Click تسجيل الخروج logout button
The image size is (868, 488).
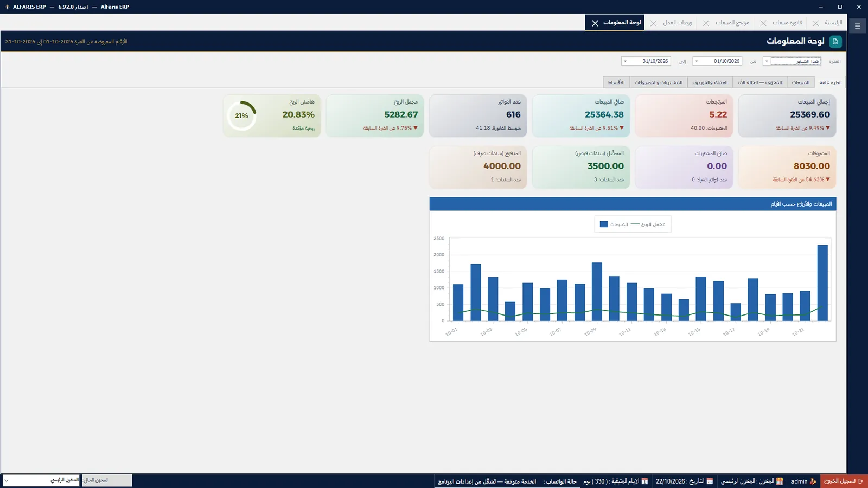[x=844, y=481]
